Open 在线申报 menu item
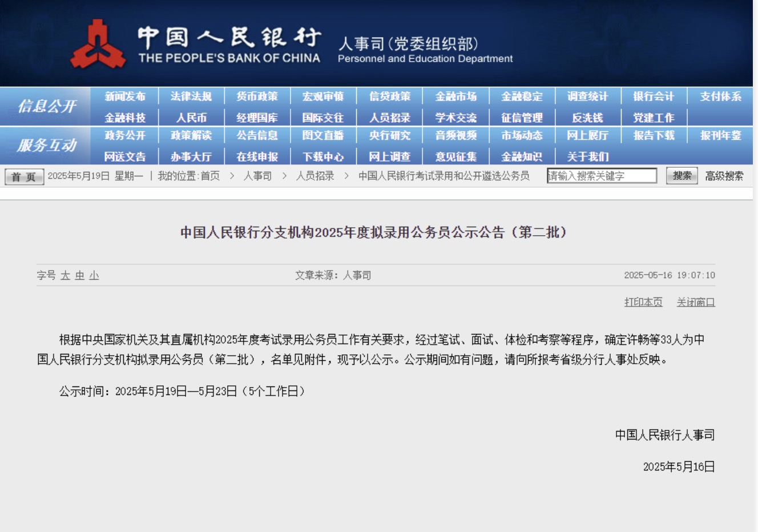Image resolution: width=758 pixels, height=532 pixels. (257, 156)
